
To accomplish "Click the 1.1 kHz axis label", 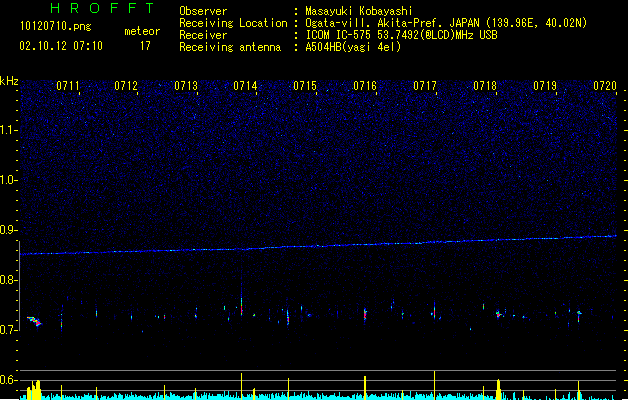I will (x=9, y=130).
